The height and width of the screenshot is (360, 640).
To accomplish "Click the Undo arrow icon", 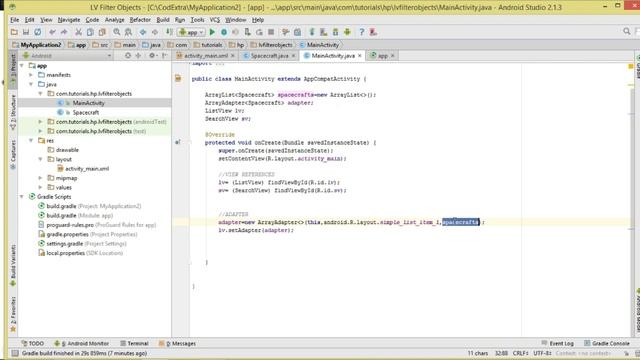I will (52, 32).
